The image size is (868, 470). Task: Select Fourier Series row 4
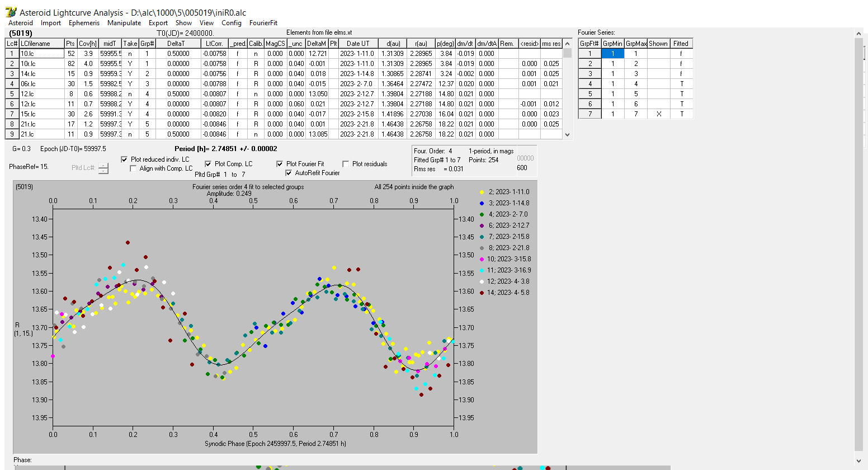589,84
